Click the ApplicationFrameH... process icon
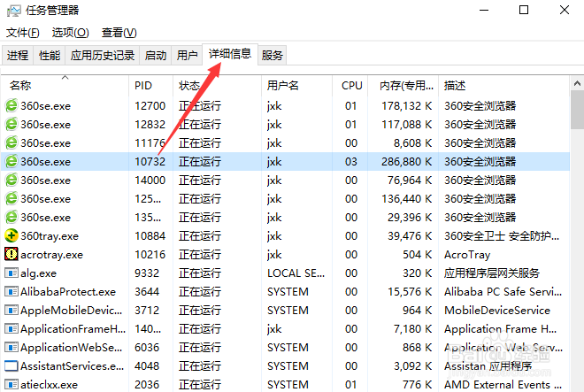 click(12, 328)
